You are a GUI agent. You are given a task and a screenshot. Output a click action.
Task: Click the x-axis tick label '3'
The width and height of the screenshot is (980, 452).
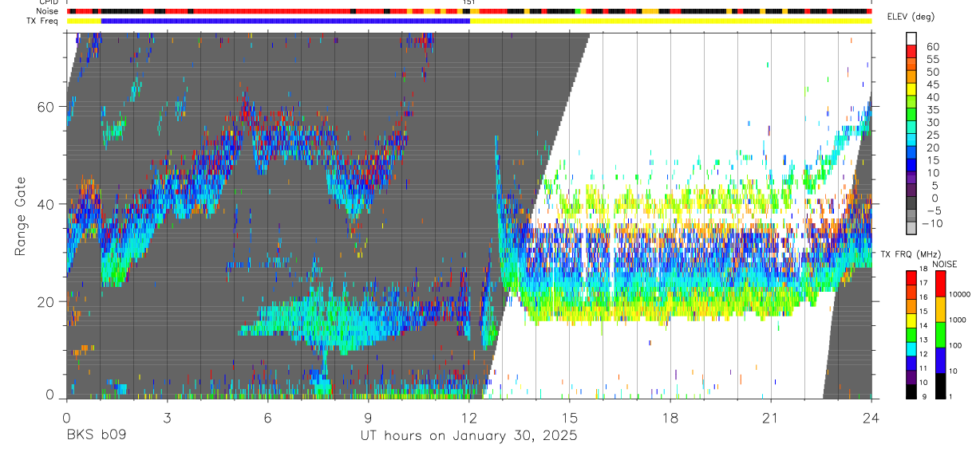click(x=167, y=417)
